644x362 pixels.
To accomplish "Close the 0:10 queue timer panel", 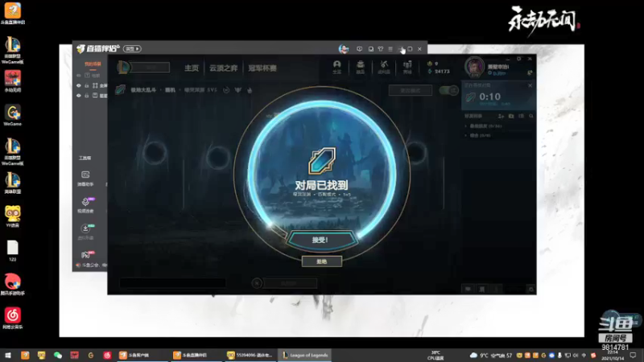I will click(x=530, y=85).
